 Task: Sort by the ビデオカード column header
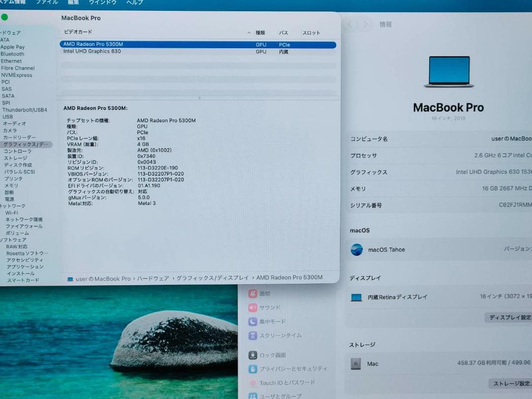(78, 32)
